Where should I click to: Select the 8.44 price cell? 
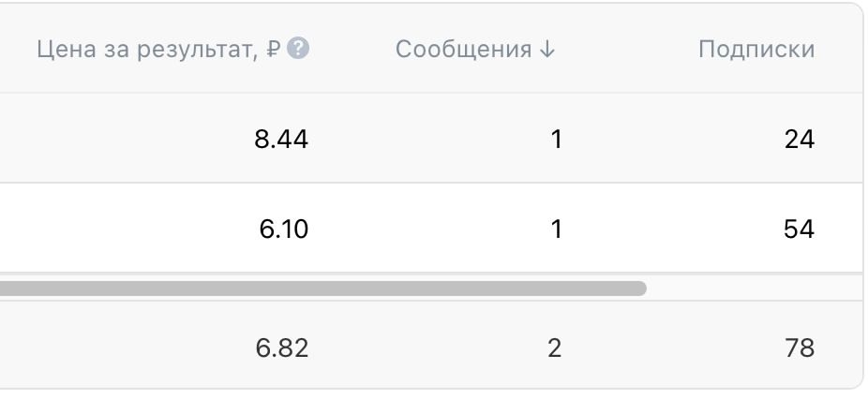tap(281, 140)
